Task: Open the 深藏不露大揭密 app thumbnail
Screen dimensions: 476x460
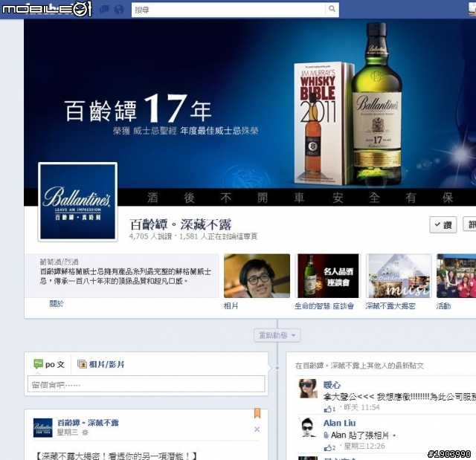Action: [x=399, y=276]
